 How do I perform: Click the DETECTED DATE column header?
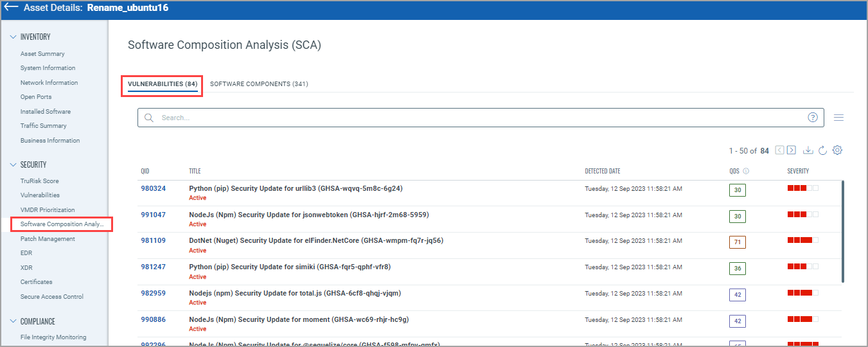[603, 172]
